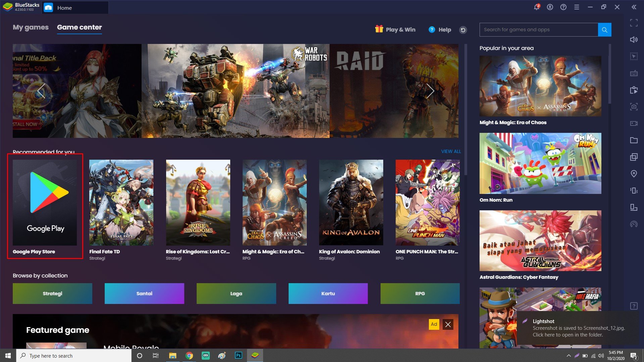Open Google Chrome from the taskbar
This screenshot has width=644, height=362.
(x=189, y=356)
